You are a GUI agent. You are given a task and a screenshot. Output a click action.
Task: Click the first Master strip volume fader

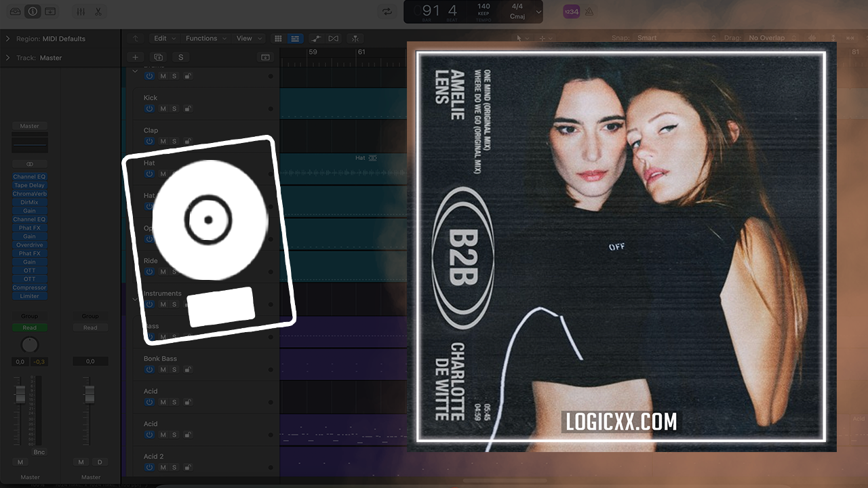point(20,393)
